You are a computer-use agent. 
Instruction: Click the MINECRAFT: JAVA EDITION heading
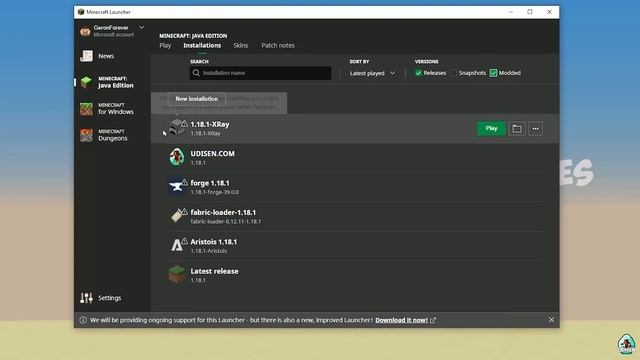pyautogui.click(x=193, y=36)
